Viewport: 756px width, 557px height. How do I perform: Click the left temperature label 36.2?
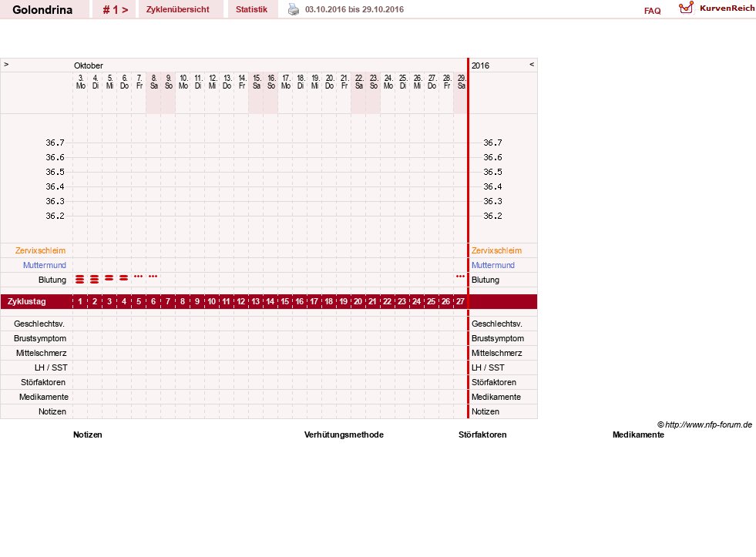tap(55, 216)
